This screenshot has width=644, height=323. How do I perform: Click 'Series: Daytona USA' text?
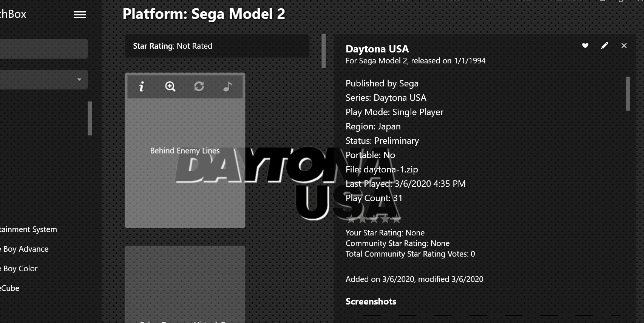(x=386, y=98)
